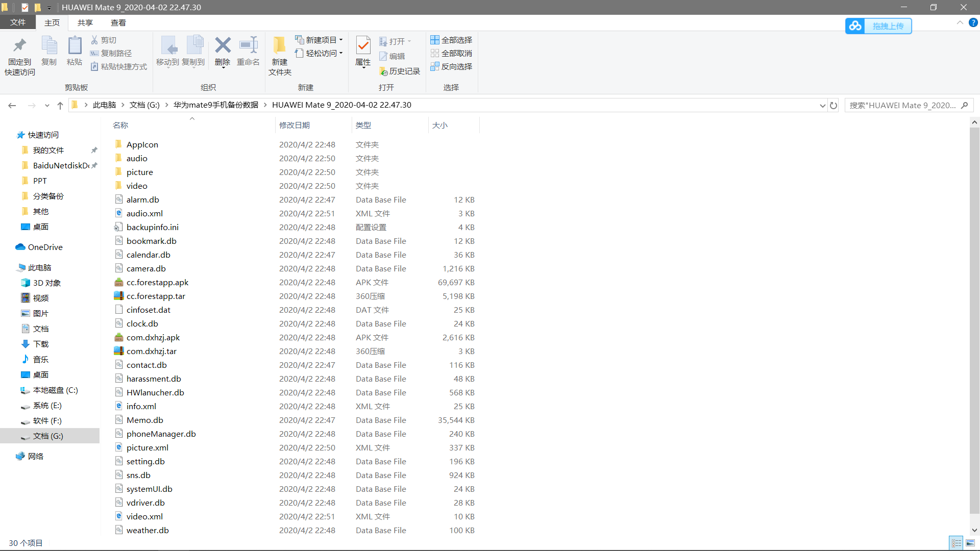Open the View (查看) ribbon tab

118,23
